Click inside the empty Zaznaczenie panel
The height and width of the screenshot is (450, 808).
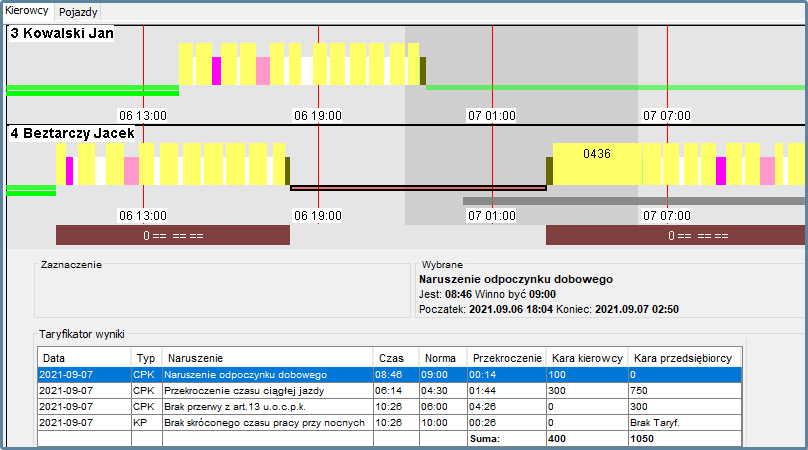coord(222,293)
